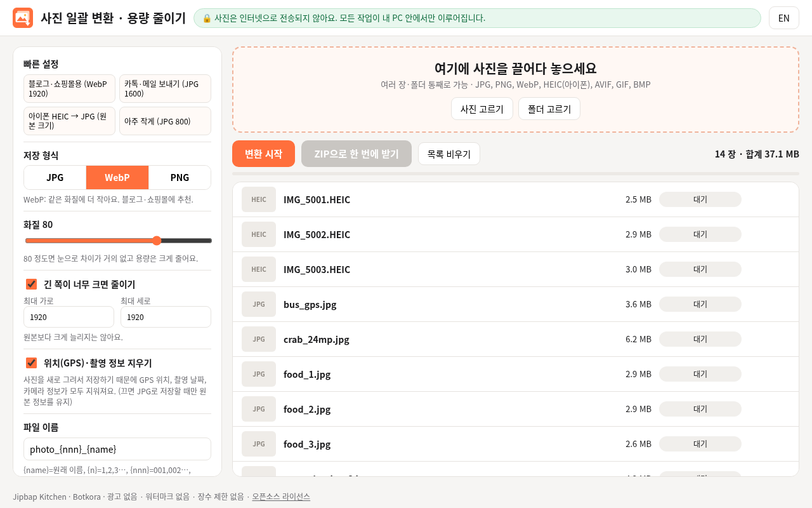Click the '대기' status of crab_24mp.jpg
This screenshot has width=812, height=508.
coord(700,339)
